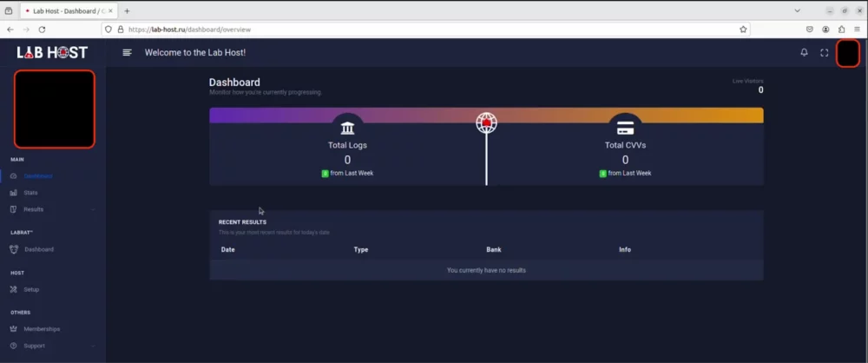Click the shield tracking protection icon
Screen dimensions: 868x363
tap(108, 30)
